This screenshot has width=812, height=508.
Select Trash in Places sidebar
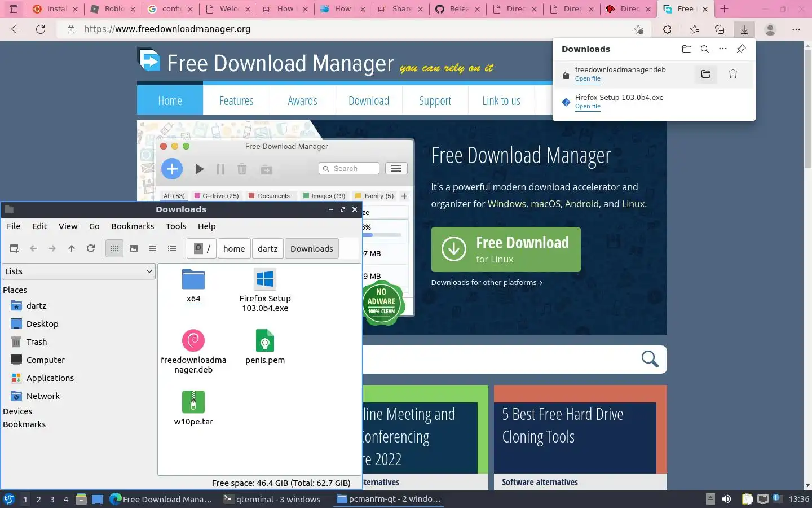tap(37, 342)
